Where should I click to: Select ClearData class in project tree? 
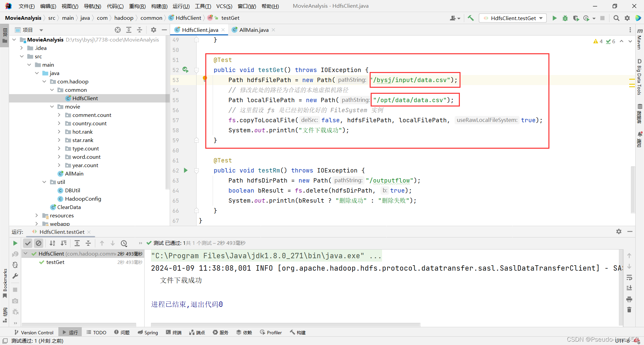click(x=69, y=207)
